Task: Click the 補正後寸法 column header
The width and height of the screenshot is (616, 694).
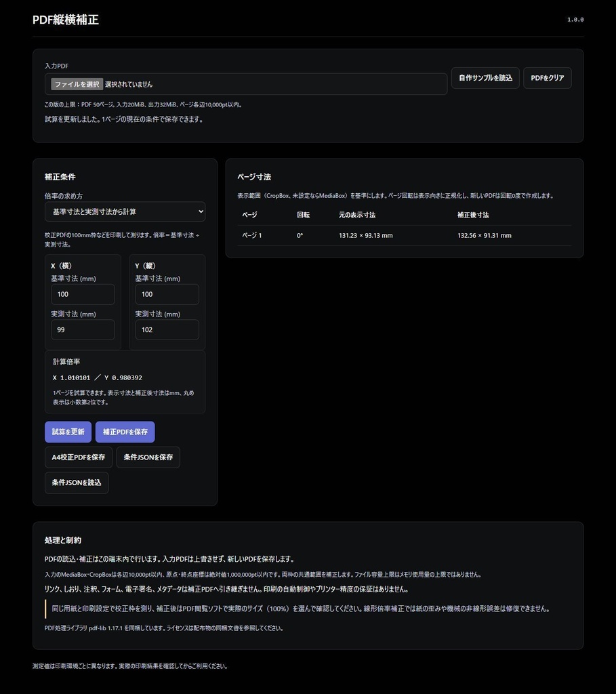Action: tap(473, 215)
